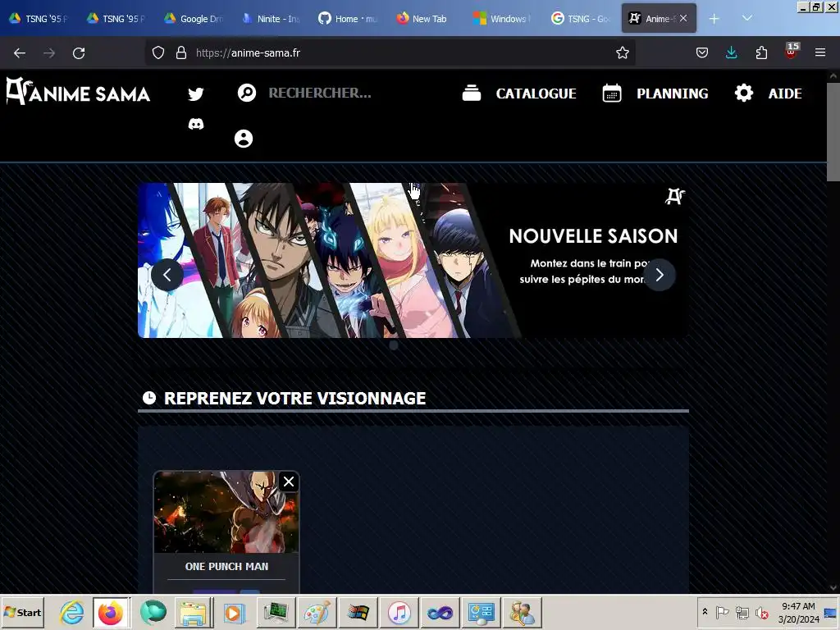Bookmark this page with the star
The image size is (840, 630).
[x=622, y=52]
